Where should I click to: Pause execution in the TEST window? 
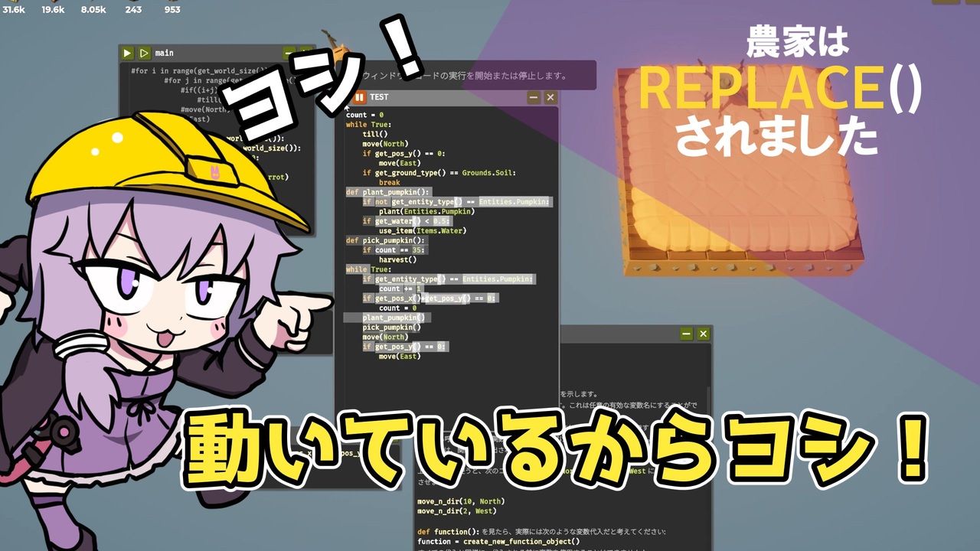point(360,97)
